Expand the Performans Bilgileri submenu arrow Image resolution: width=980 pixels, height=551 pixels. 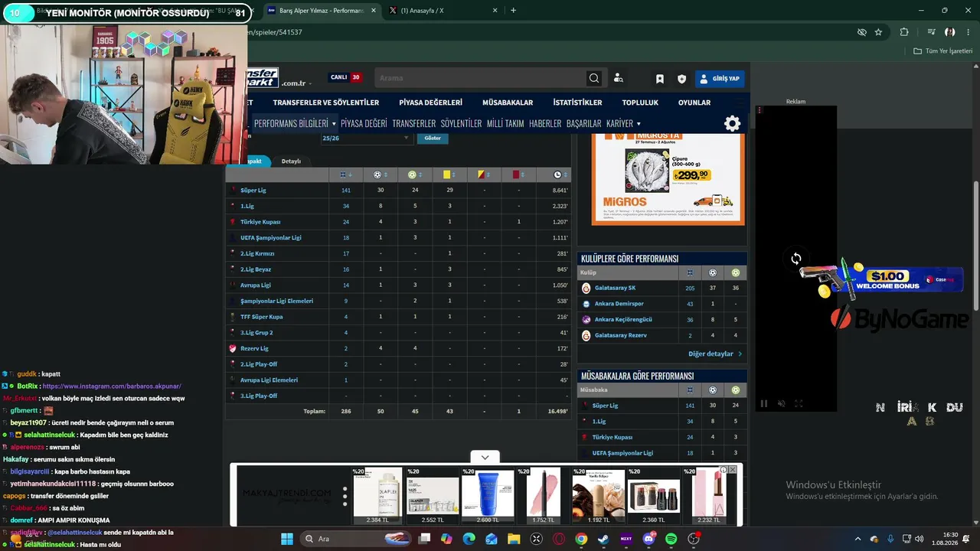(334, 124)
